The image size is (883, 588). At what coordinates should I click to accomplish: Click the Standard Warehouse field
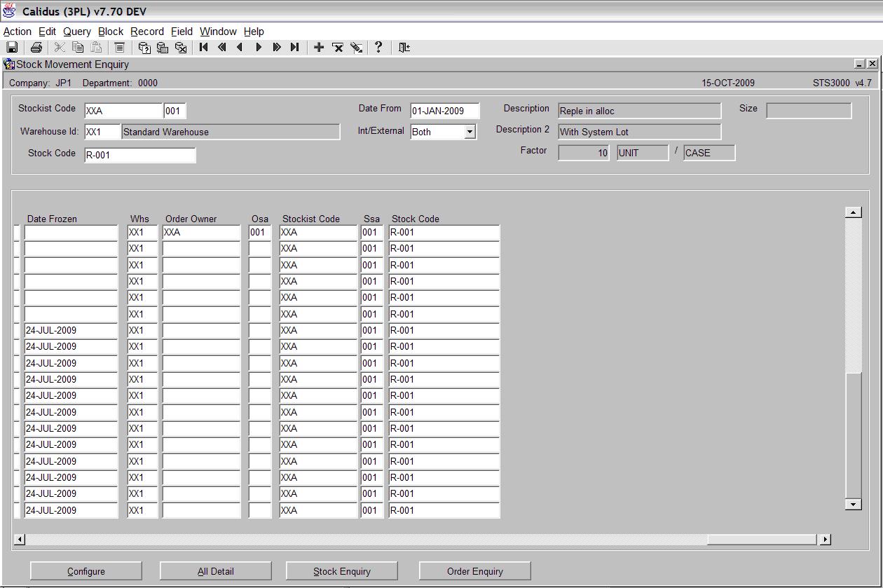(231, 132)
